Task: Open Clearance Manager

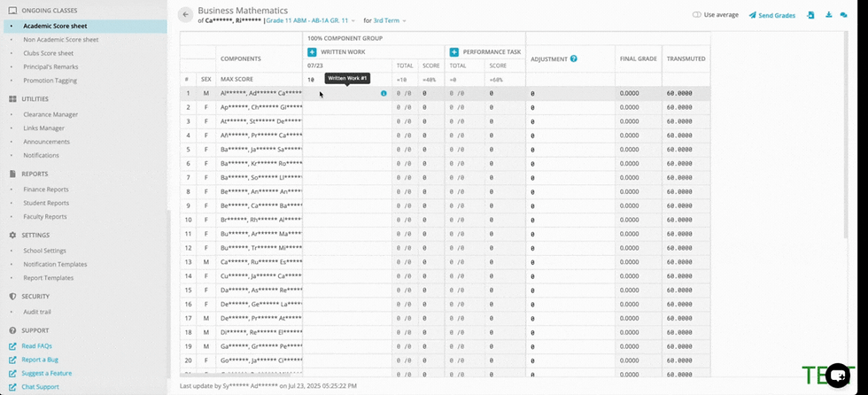Action: 50,114
